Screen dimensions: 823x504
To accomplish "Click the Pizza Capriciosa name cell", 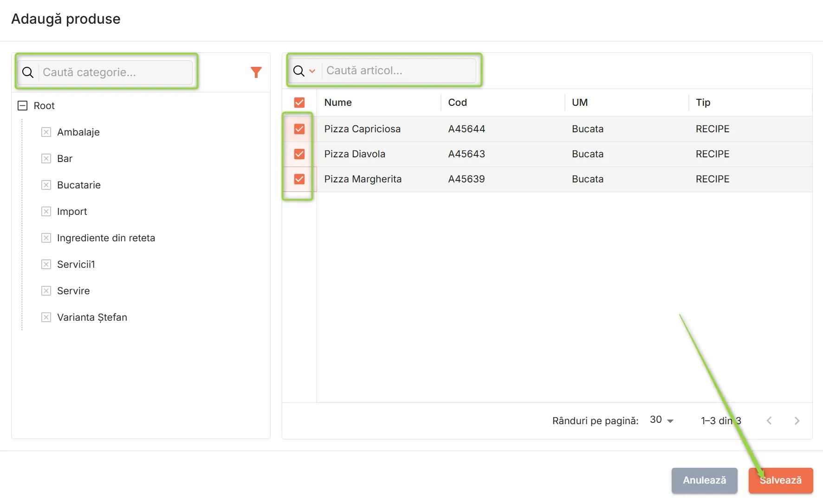I will [362, 129].
